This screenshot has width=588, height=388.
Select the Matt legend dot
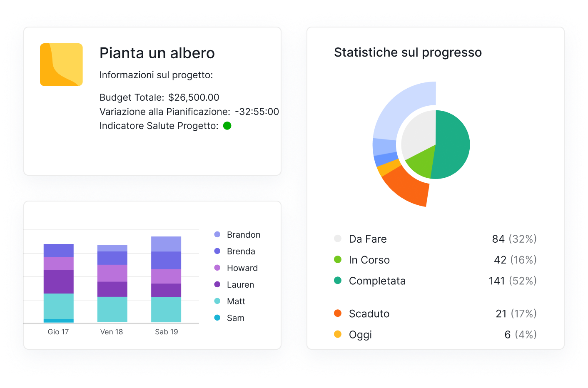click(217, 301)
